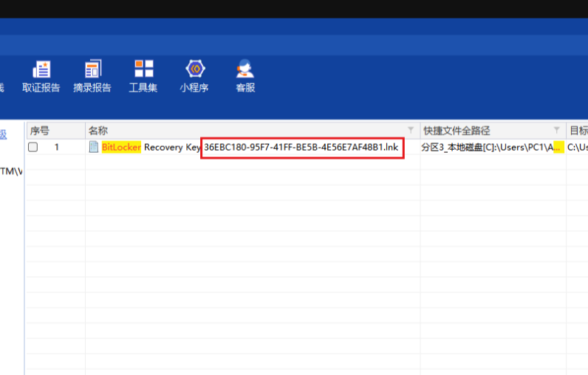Sort by the 序号 column header

coord(40,131)
